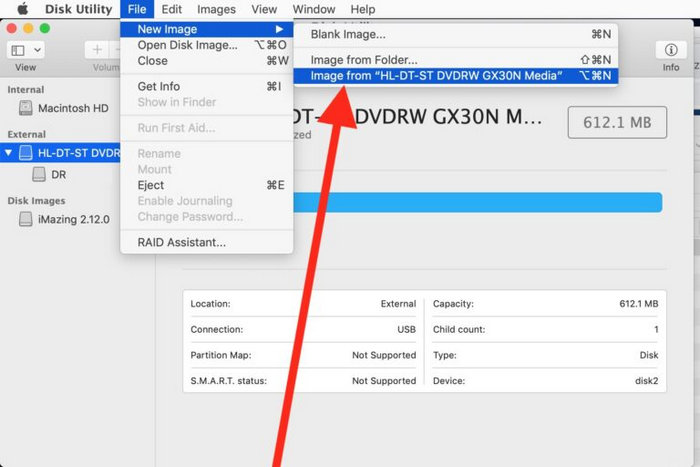The width and height of the screenshot is (700, 467).
Task: Click the 'Disk' type value
Action: tap(649, 355)
